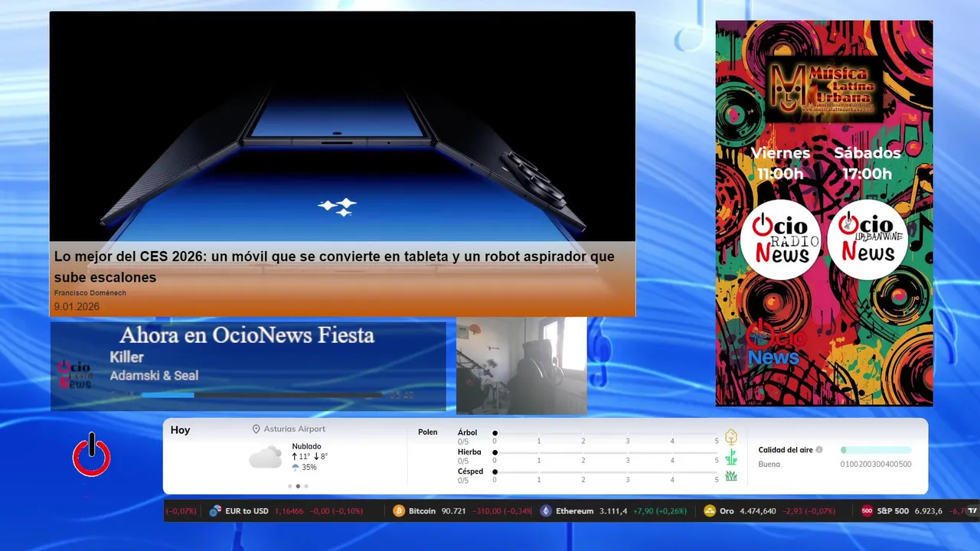Image resolution: width=980 pixels, height=551 pixels.
Task: Click the cloudy weather icon
Action: pos(265,458)
